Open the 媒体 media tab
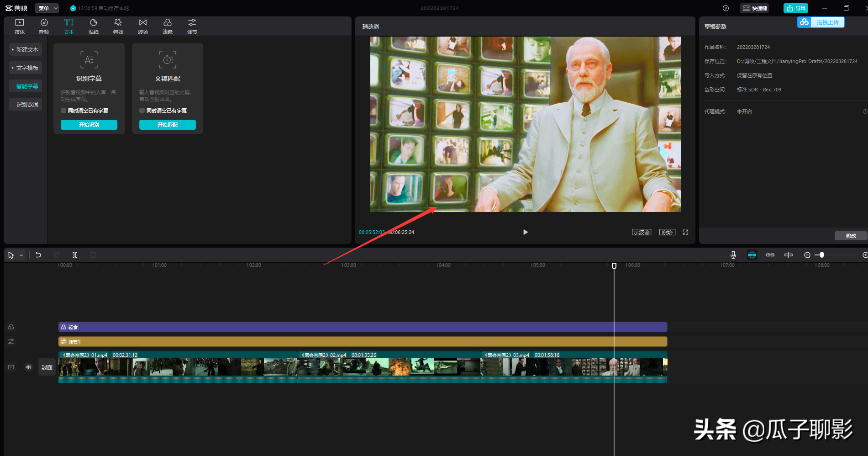The height and width of the screenshot is (456, 868). [19, 27]
